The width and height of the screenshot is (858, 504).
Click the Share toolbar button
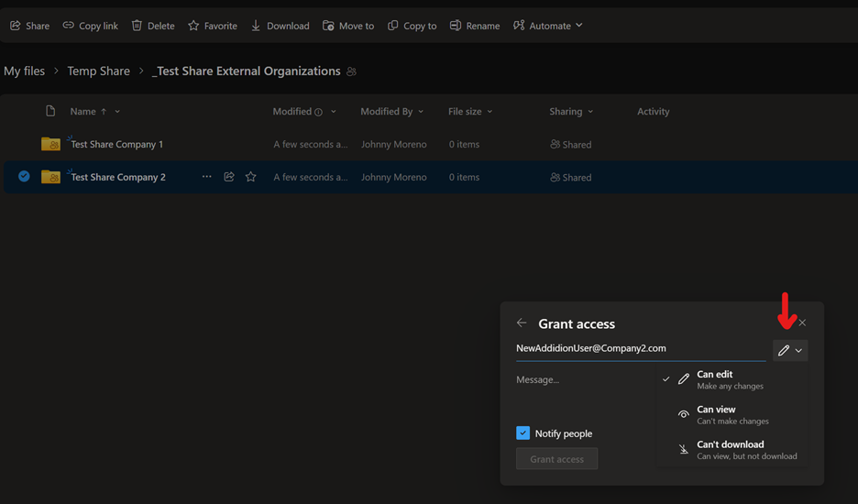tap(29, 26)
